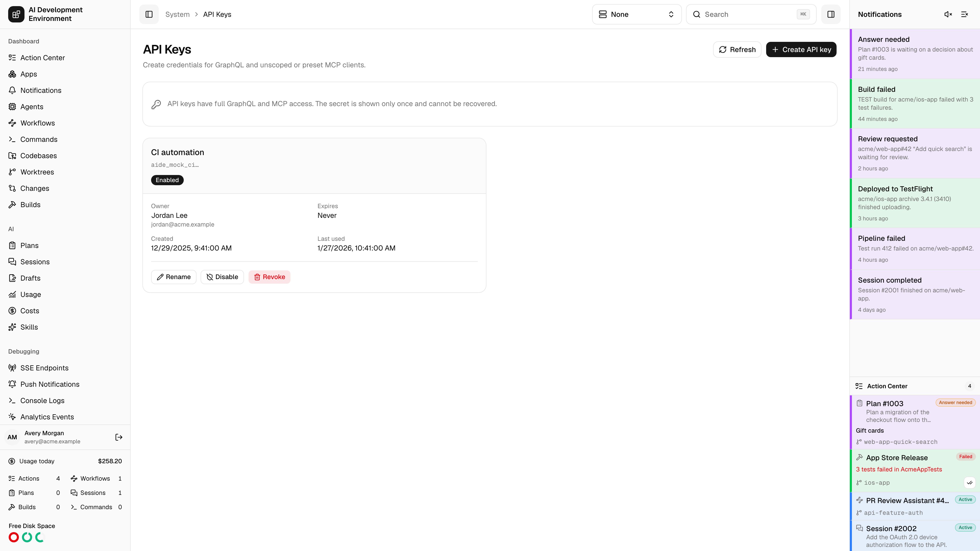The image size is (980, 551).
Task: Rename the CI automation key
Action: (x=174, y=277)
